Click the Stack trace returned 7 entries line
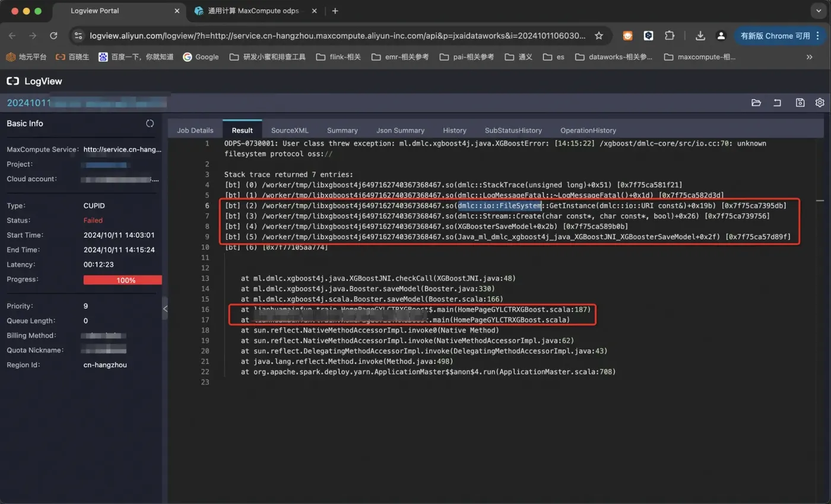The width and height of the screenshot is (831, 504). (x=288, y=175)
